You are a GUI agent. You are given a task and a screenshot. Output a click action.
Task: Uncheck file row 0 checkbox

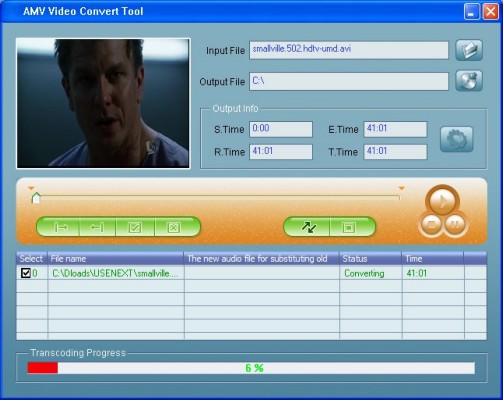click(25, 273)
